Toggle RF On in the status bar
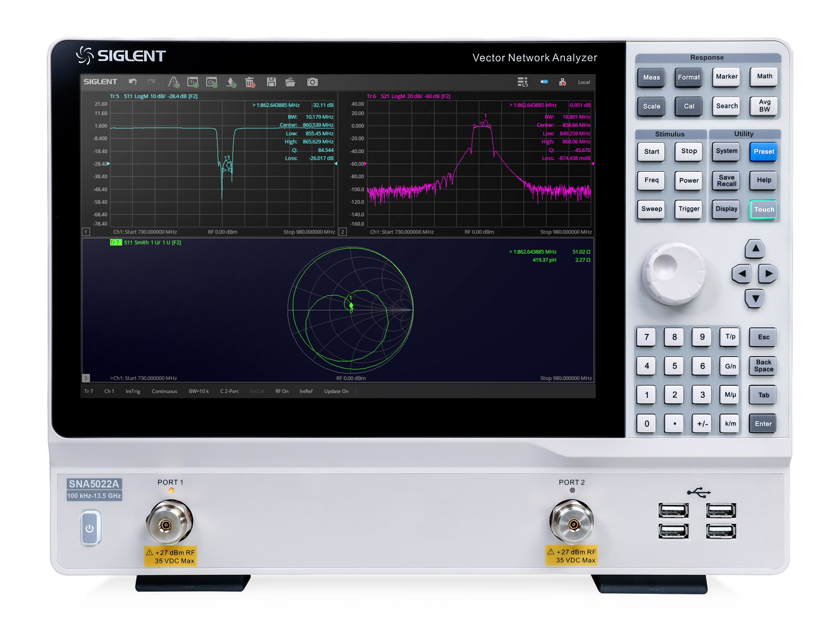 click(282, 391)
